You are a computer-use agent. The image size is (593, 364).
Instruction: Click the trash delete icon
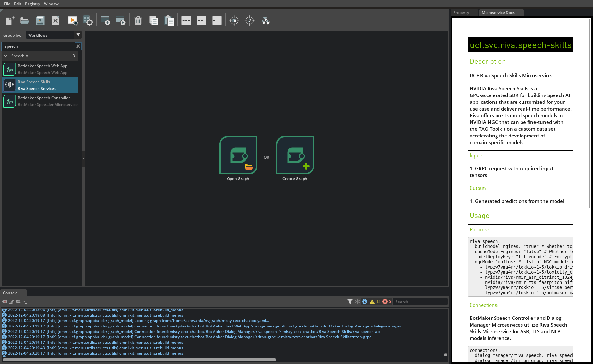(138, 21)
